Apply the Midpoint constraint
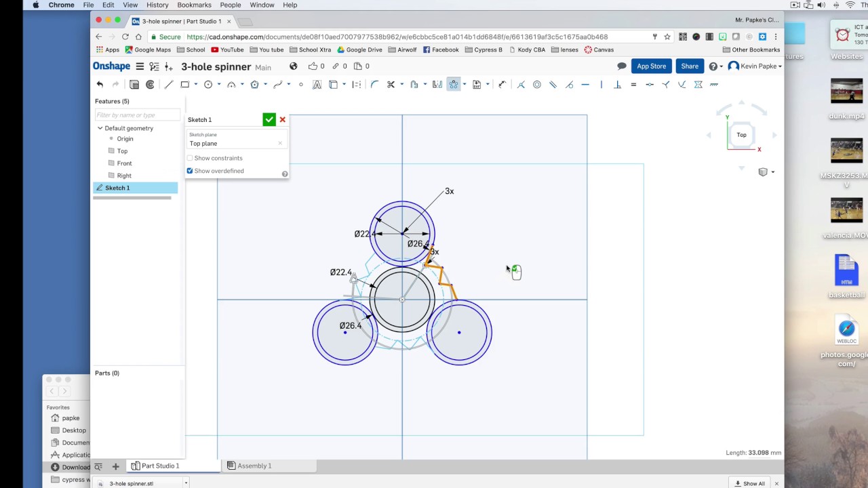868x488 pixels. click(x=650, y=85)
